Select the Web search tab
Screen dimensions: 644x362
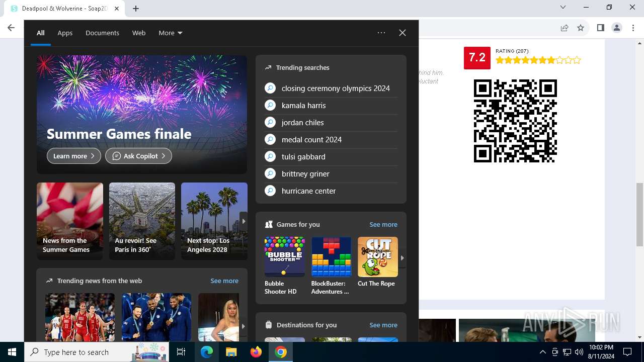139,33
